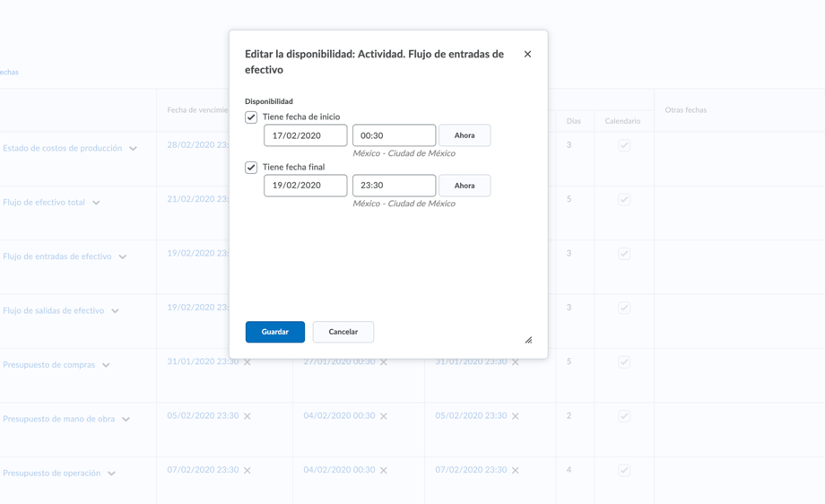Click the end date field 19/02/2020
The image size is (825, 504).
pos(305,186)
